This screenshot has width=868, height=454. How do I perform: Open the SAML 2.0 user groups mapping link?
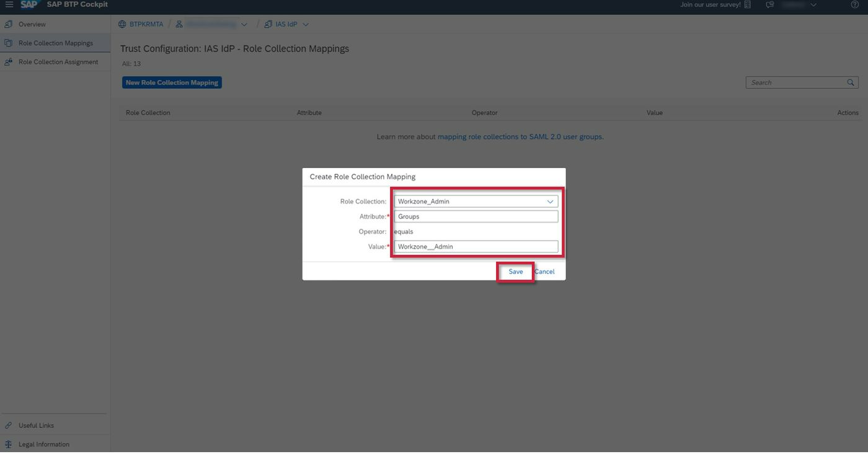tap(520, 137)
